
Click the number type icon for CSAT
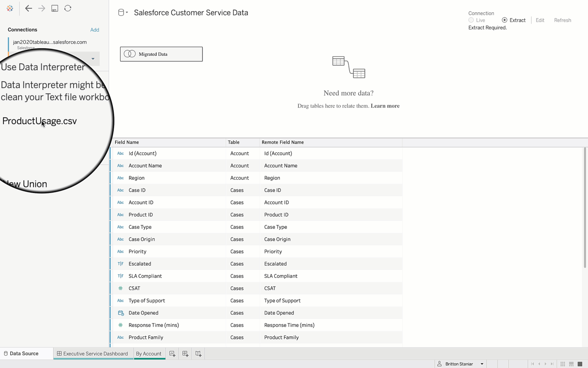[x=120, y=288]
